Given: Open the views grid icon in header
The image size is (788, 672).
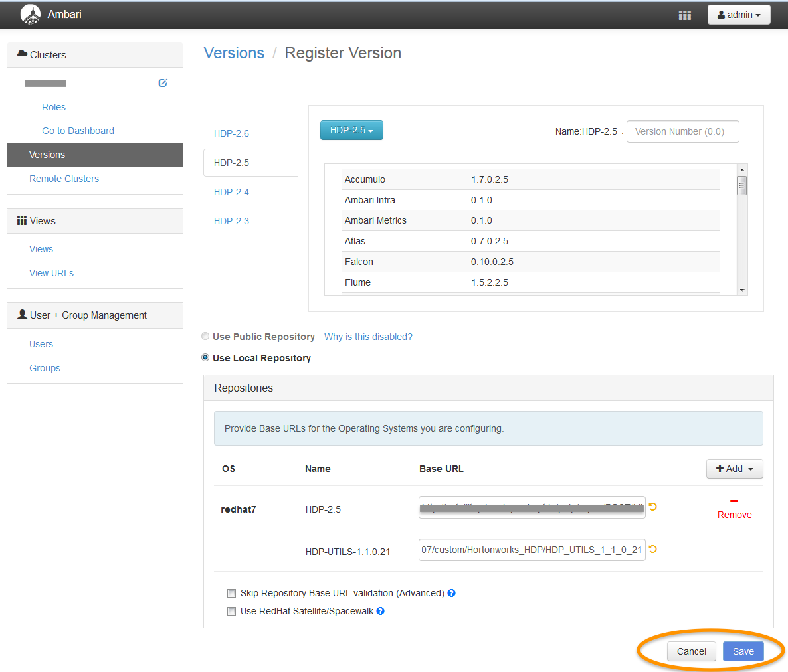Looking at the screenshot, I should point(684,15).
